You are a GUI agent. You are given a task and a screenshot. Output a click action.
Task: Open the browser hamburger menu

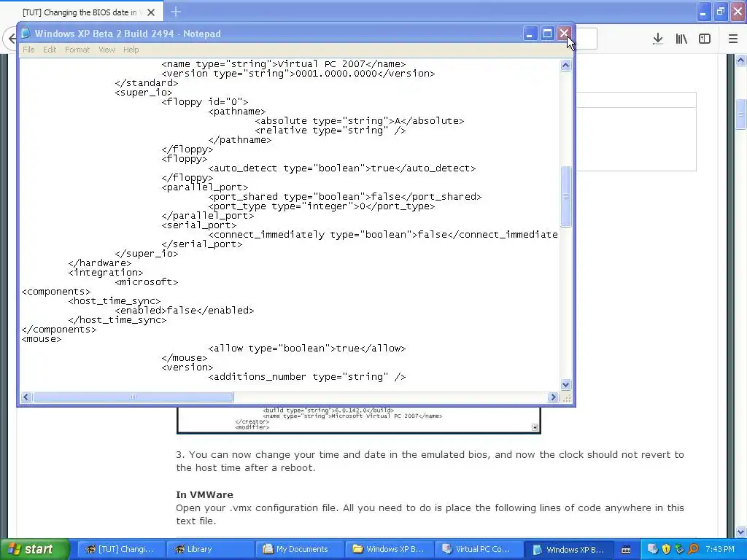point(733,39)
